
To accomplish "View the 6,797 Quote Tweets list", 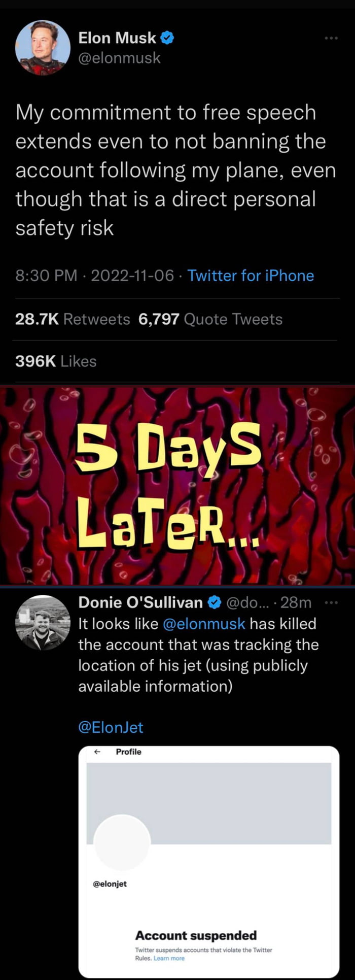I will pyautogui.click(x=210, y=319).
